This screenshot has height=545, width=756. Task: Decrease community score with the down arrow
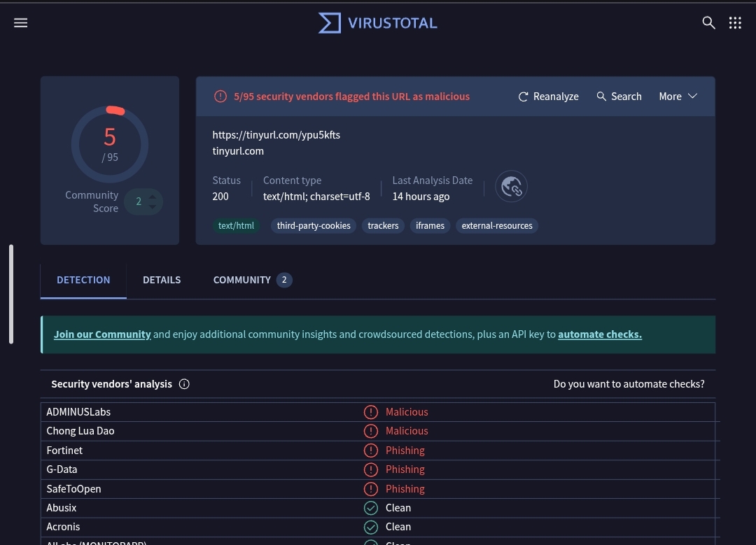[x=153, y=206]
